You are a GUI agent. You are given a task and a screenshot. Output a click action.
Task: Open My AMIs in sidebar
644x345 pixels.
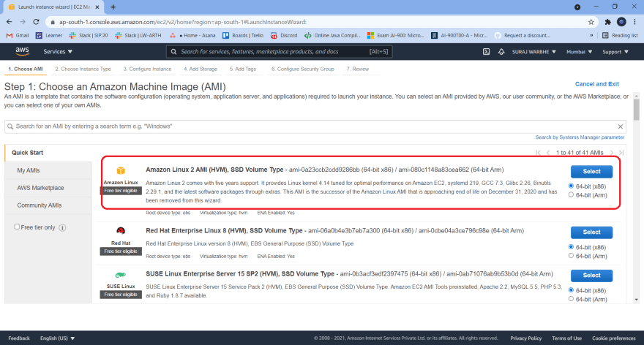48,170
